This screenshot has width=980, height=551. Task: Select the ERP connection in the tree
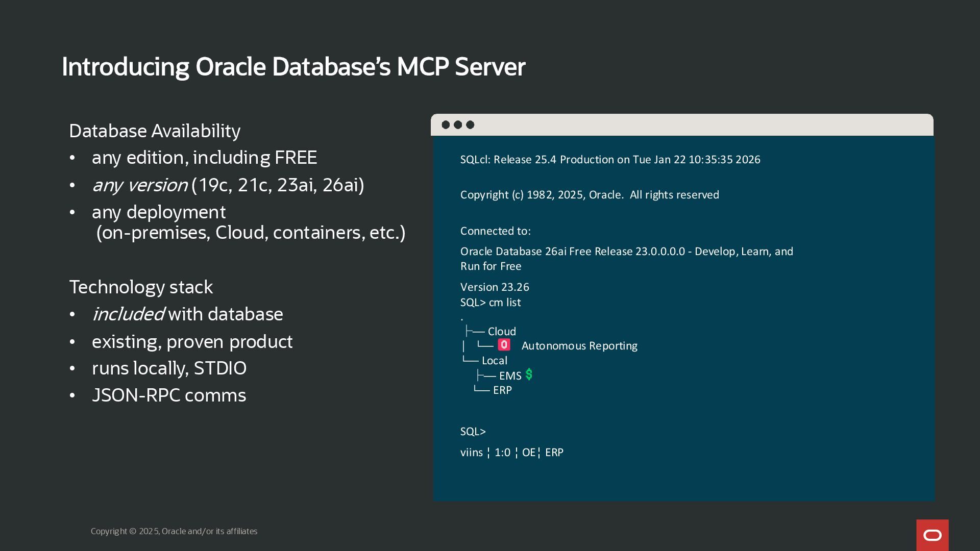click(x=502, y=390)
